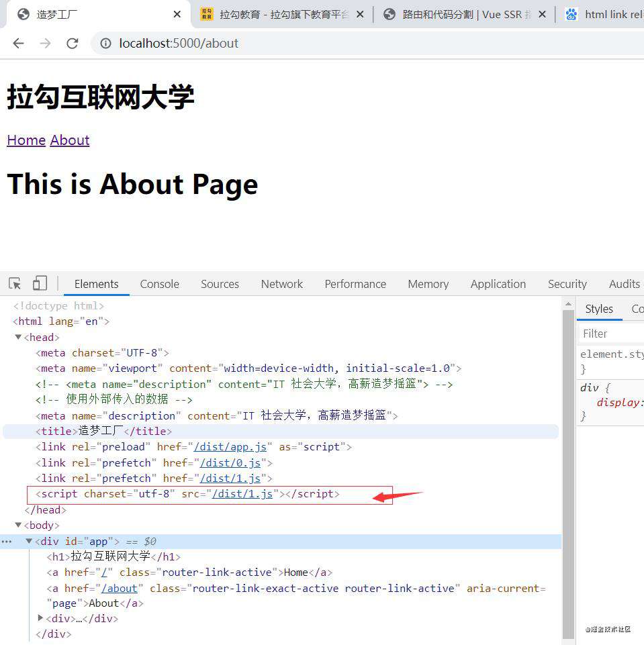Viewport: 644px width, 645px height.
Task: Close the 拉勾教育 tab
Action: pos(360,14)
